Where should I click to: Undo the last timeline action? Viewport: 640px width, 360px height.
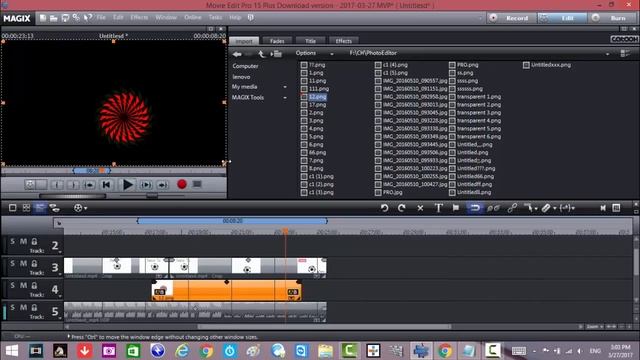pyautogui.click(x=384, y=208)
